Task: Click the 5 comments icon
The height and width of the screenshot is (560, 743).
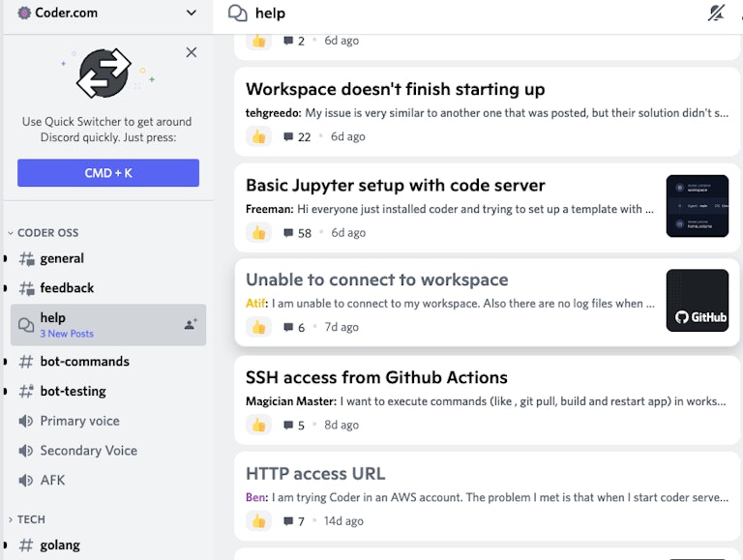Action: tap(288, 425)
